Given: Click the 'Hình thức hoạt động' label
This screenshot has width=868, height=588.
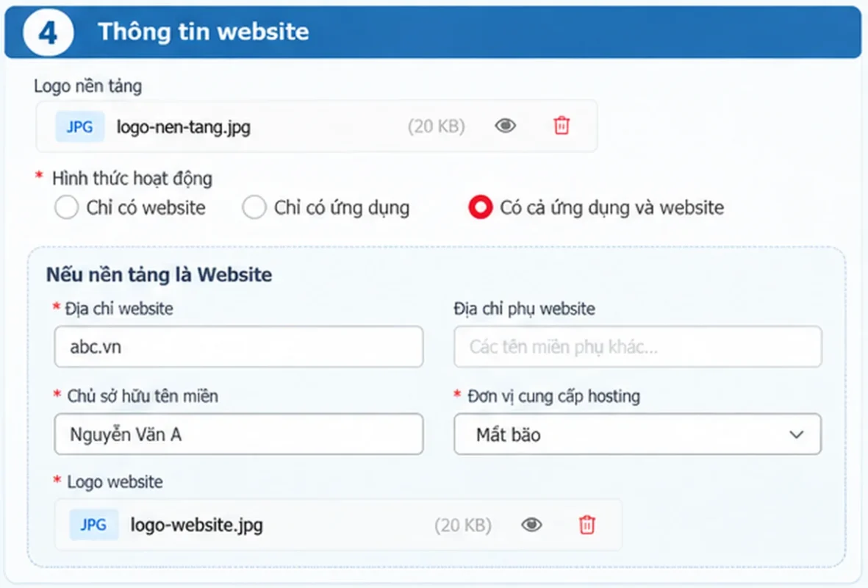Looking at the screenshot, I should (x=132, y=179).
